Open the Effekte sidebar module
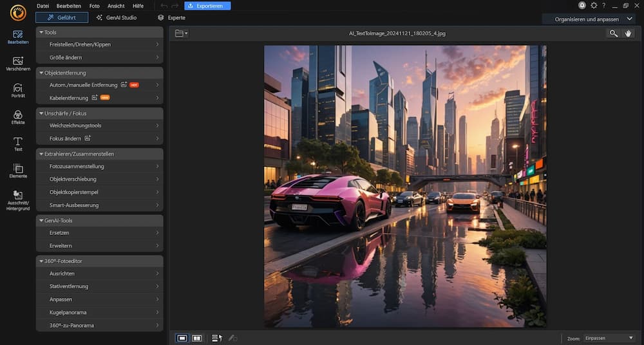This screenshot has width=644, height=345. (17, 117)
